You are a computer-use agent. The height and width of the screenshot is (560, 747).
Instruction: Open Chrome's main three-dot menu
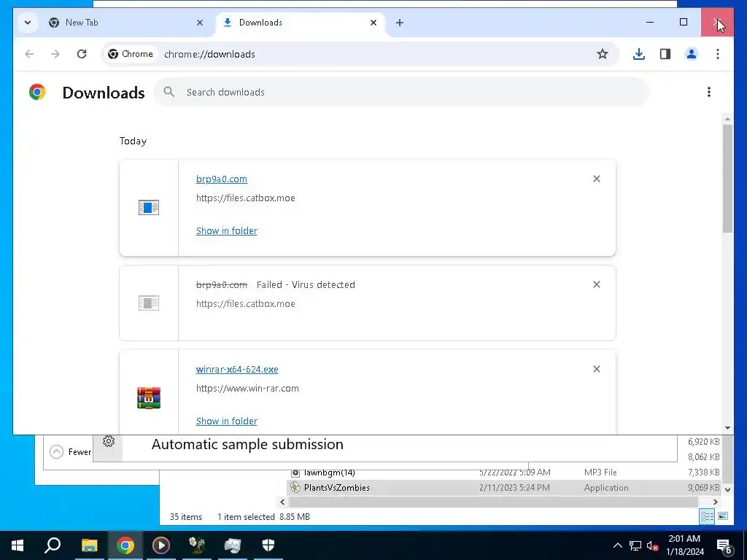[x=718, y=54]
